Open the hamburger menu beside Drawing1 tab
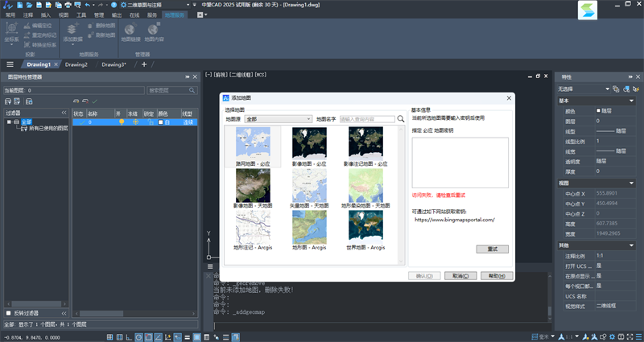Viewport: 644px width, 342px height. [x=10, y=64]
